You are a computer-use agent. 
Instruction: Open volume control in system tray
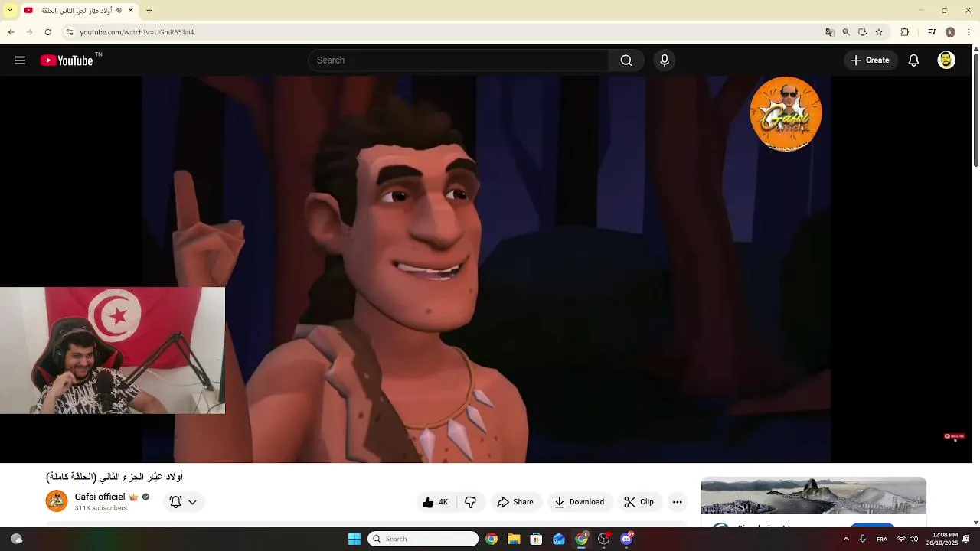click(x=913, y=539)
